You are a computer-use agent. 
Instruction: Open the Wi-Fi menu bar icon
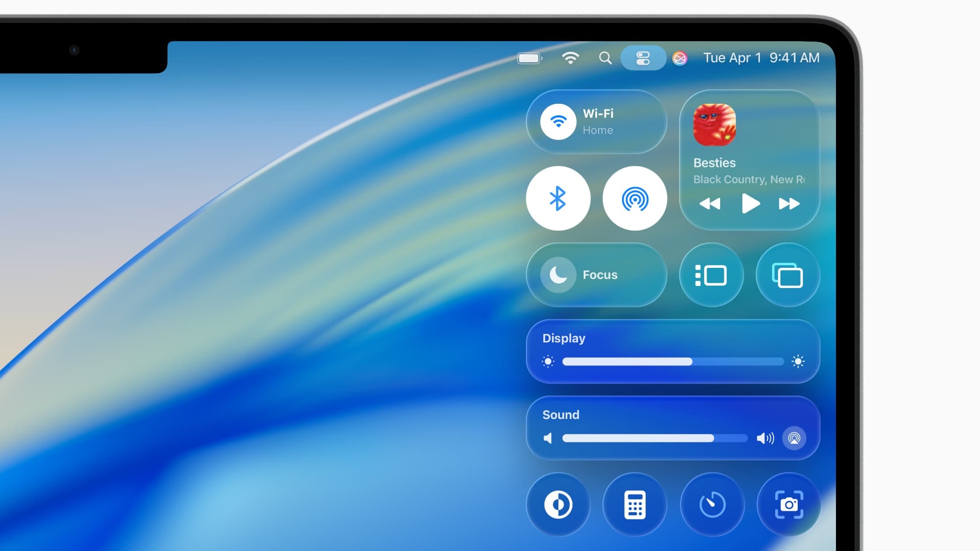pyautogui.click(x=570, y=58)
